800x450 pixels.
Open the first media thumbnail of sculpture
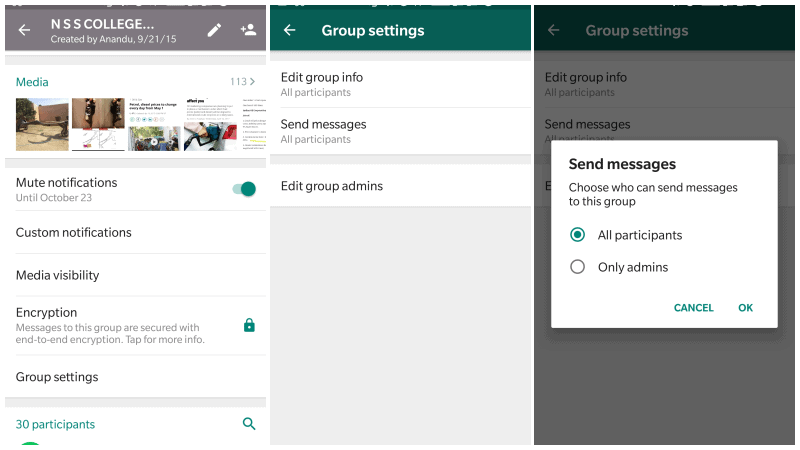(42, 124)
